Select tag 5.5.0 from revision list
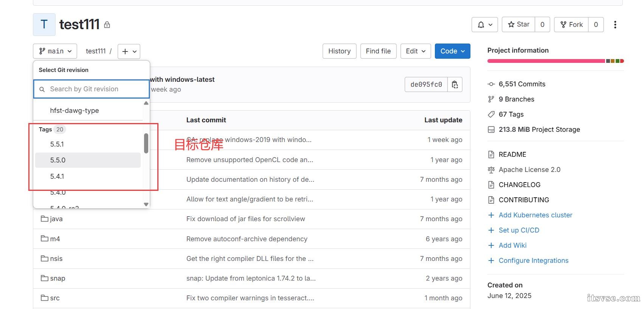The height and width of the screenshot is (309, 644). pyautogui.click(x=58, y=160)
